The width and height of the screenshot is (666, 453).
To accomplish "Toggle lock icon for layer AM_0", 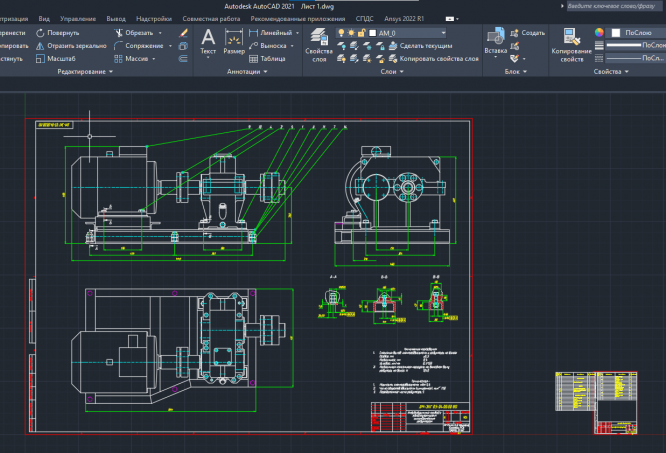I will (x=361, y=32).
